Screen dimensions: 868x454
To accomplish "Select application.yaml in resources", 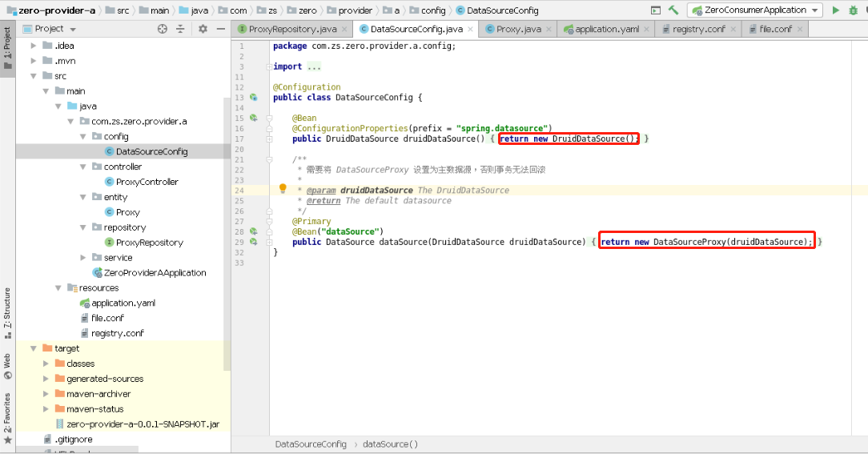I will pyautogui.click(x=118, y=303).
